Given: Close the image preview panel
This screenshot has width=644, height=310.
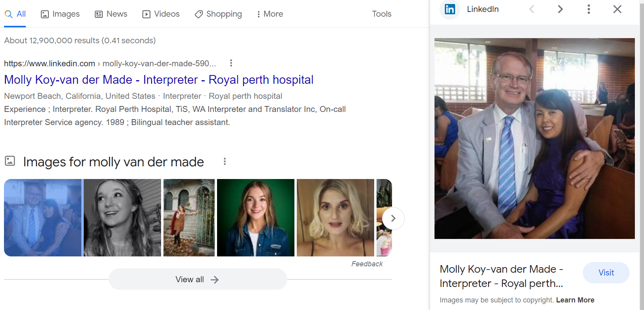Looking at the screenshot, I should (x=617, y=9).
